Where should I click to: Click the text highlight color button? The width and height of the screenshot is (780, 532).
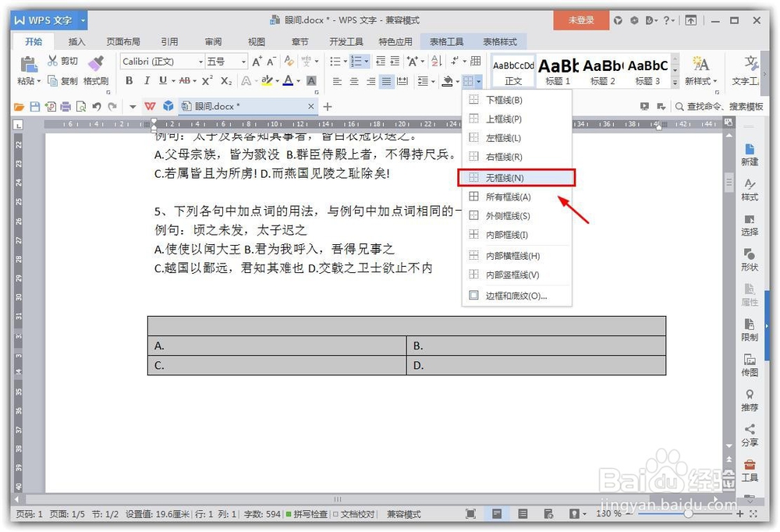coord(267,80)
